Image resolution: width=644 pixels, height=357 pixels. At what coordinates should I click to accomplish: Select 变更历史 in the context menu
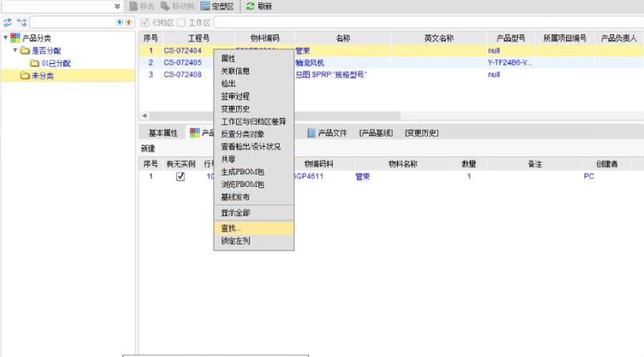click(235, 109)
